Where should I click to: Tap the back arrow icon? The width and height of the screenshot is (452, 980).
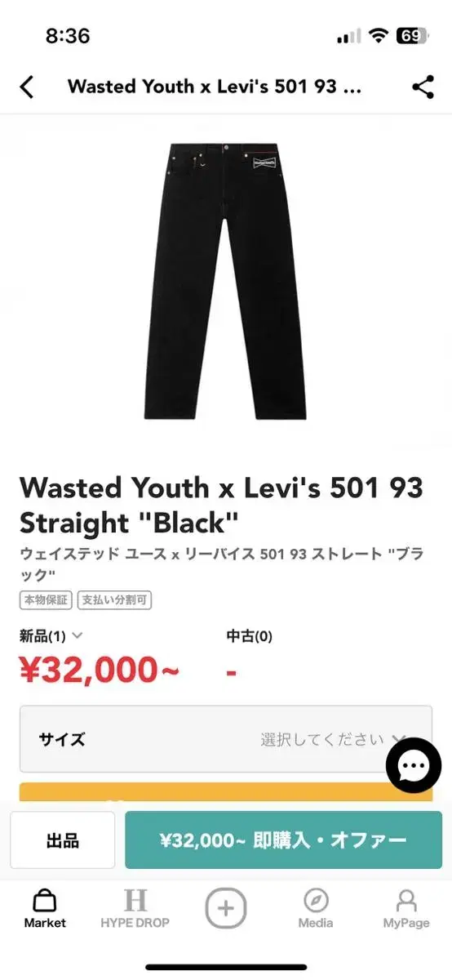pos(27,87)
